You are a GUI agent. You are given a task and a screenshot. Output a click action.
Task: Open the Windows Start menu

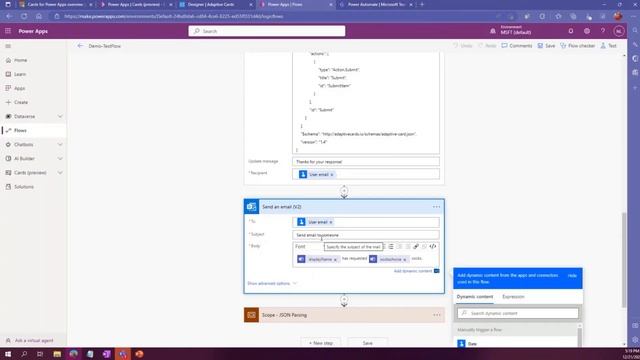click(8, 354)
